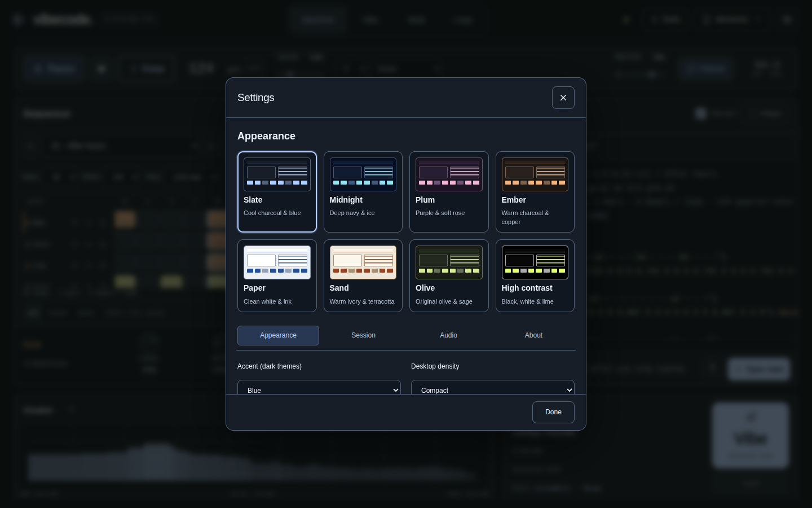Screen dimensions: 812x508
Task: Click the Paper theme preview thumbnail
Action: click(277, 262)
